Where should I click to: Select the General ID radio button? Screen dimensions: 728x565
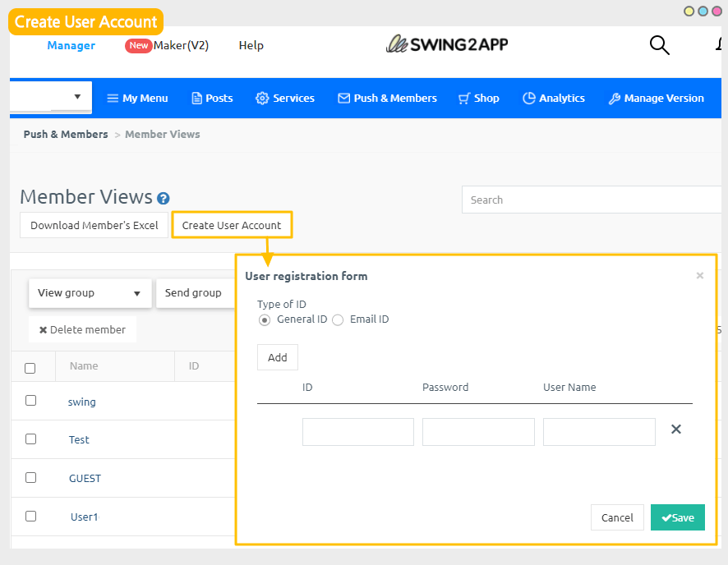pyautogui.click(x=265, y=320)
